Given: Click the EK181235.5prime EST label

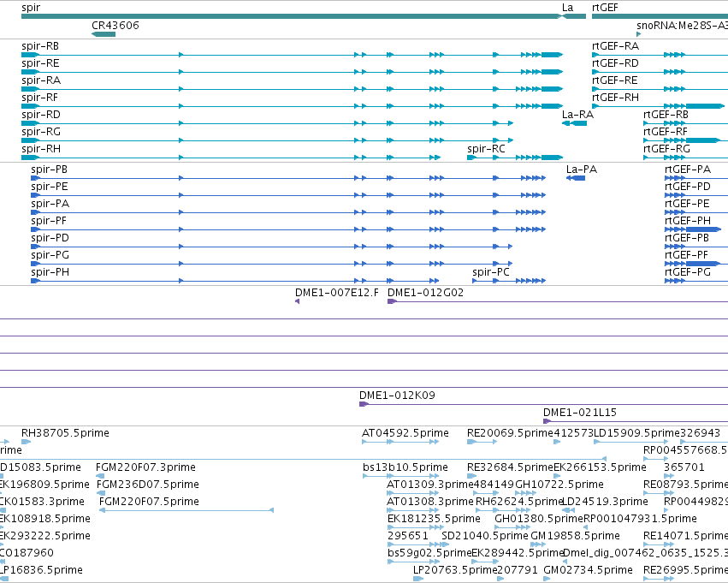Looking at the screenshot, I should (x=434, y=519).
